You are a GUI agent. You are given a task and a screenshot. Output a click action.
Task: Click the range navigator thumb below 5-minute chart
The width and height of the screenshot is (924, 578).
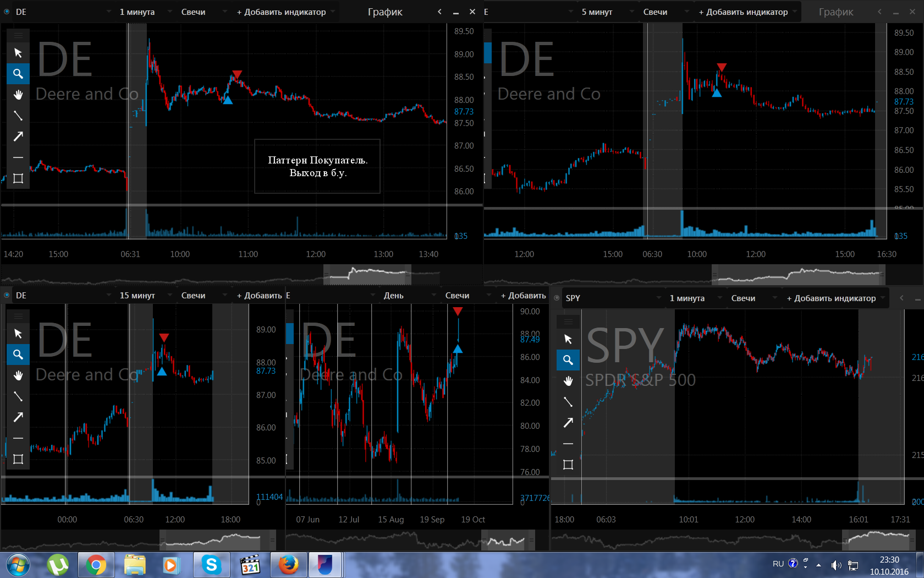pos(799,274)
